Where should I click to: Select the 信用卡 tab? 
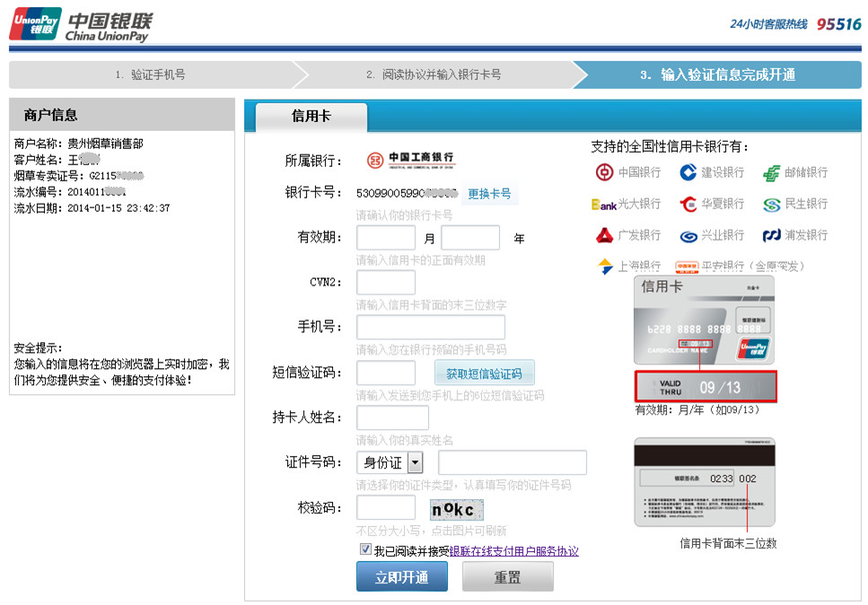311,116
